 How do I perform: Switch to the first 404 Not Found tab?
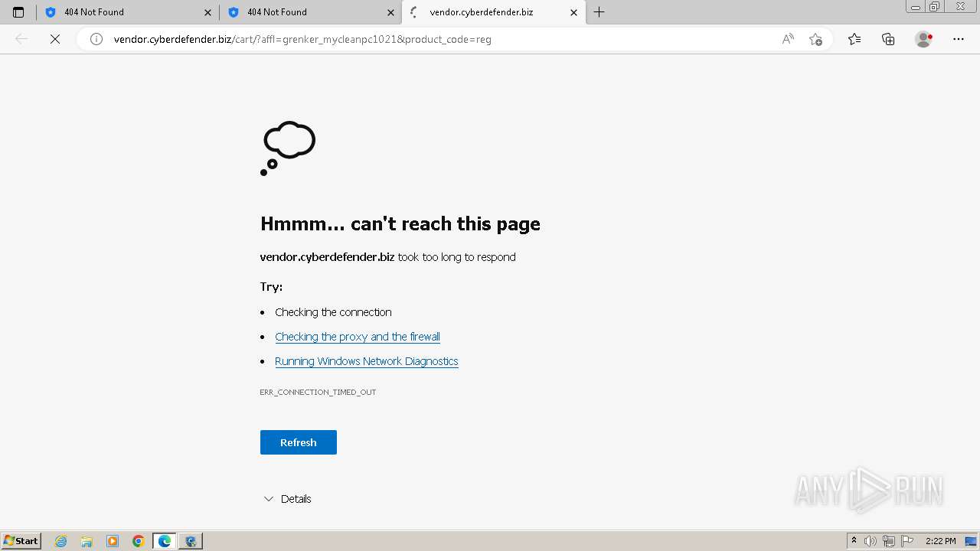pos(128,12)
